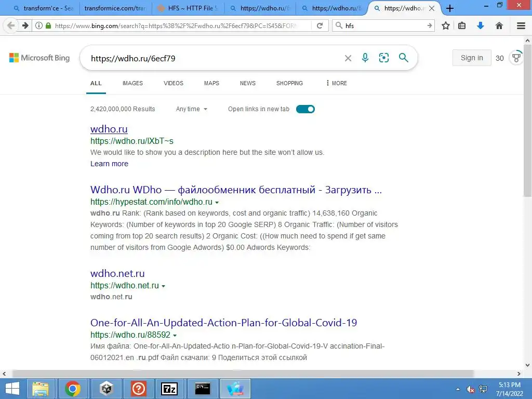This screenshot has width=532, height=399.
Task: Submit the hfs search with the arrow icon
Action: 430,25
